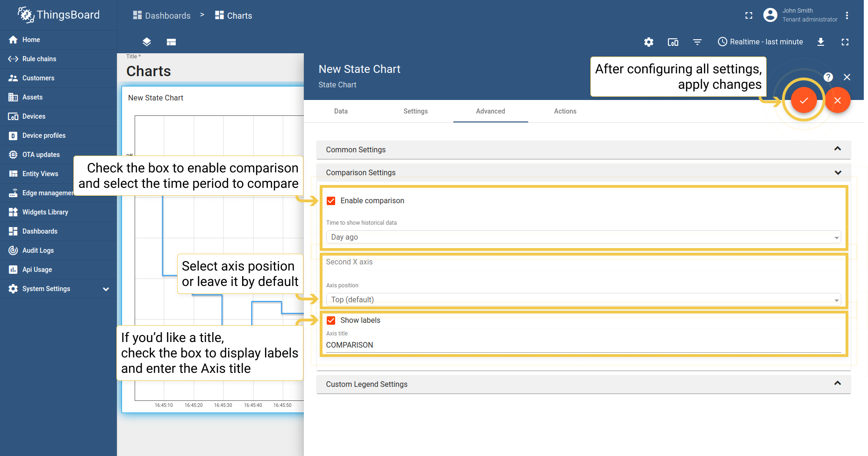
Task: Collapse the Comparison Settings section
Action: [x=837, y=172]
